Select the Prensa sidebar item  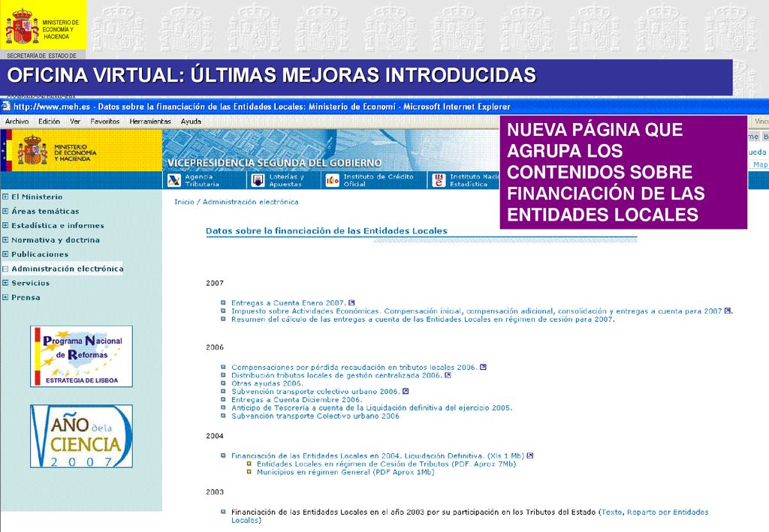(x=26, y=297)
